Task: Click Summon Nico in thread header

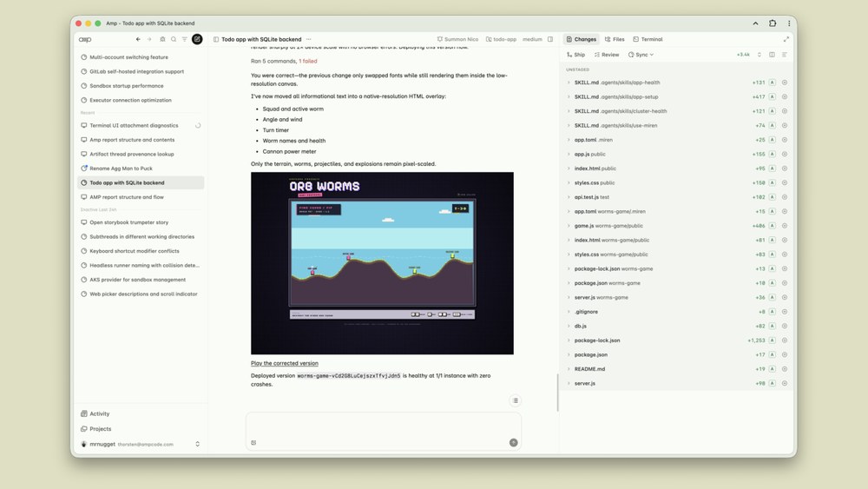Action: point(457,39)
